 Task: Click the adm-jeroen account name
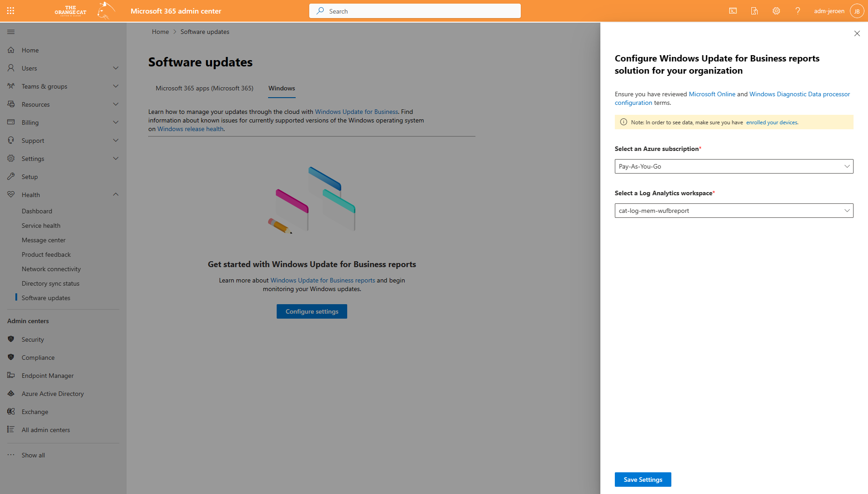click(829, 11)
